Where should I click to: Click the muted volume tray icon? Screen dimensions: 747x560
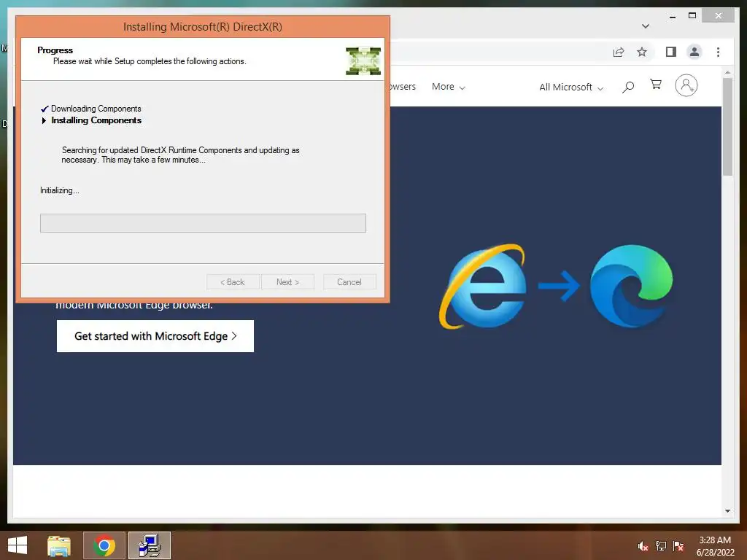[x=643, y=546]
